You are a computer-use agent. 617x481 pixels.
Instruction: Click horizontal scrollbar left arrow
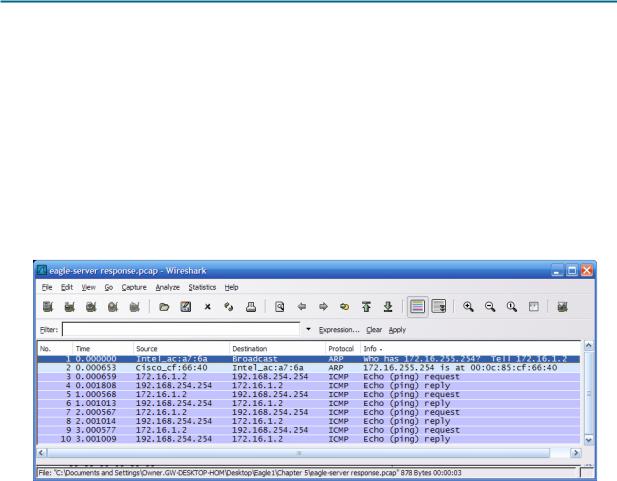(x=41, y=453)
